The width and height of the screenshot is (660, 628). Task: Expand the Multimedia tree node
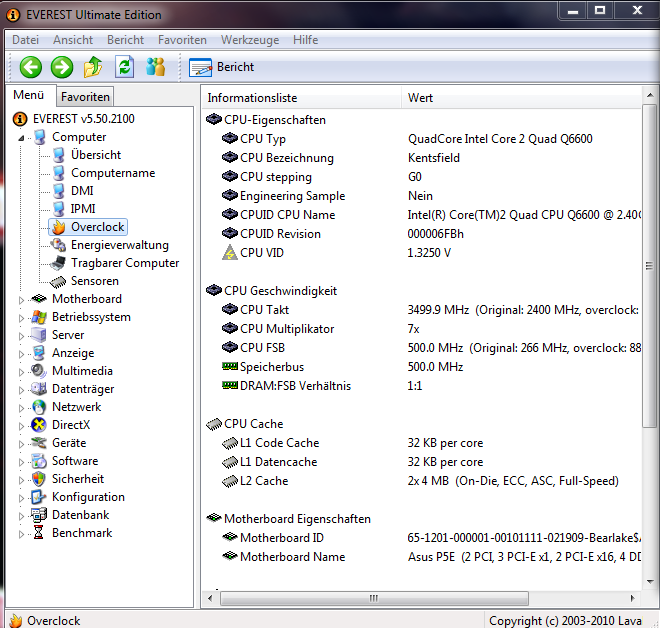click(21, 372)
